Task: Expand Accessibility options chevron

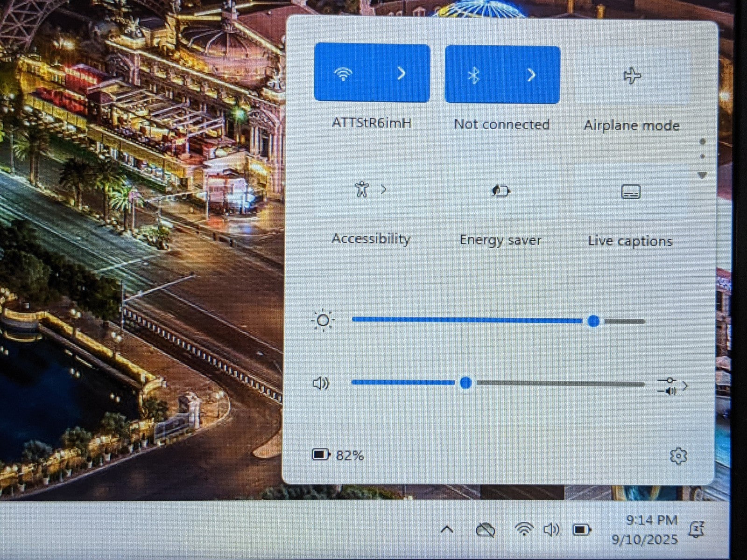Action: 384,189
